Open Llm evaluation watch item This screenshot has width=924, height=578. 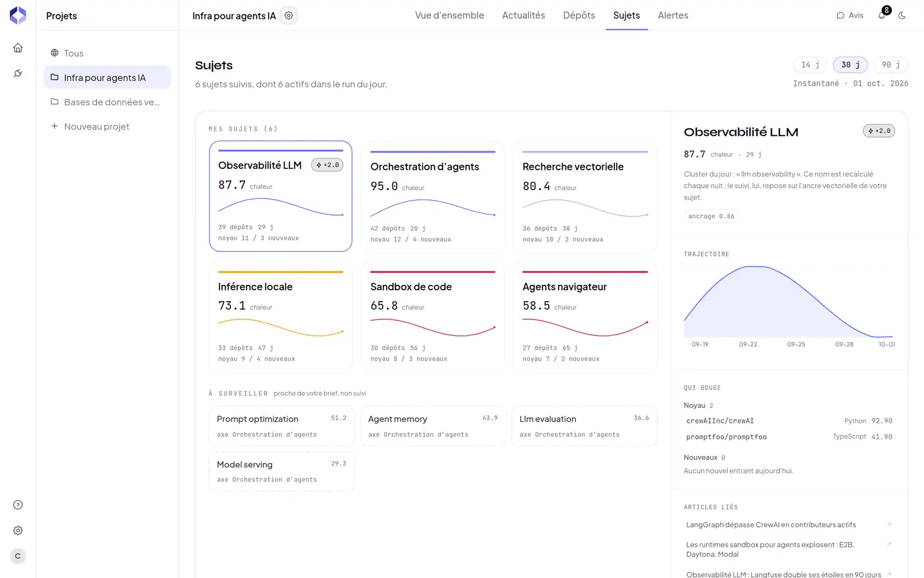[584, 426]
